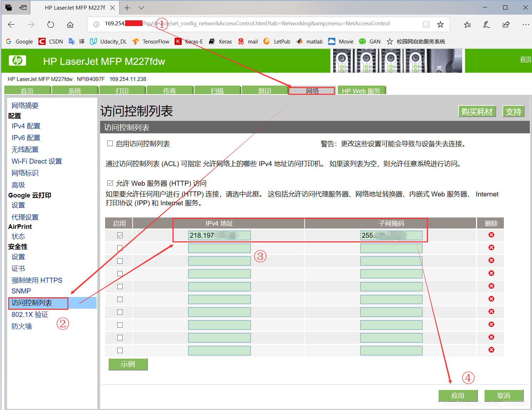
Task: Check the enable box in sixth ACL row
Action: click(120, 299)
